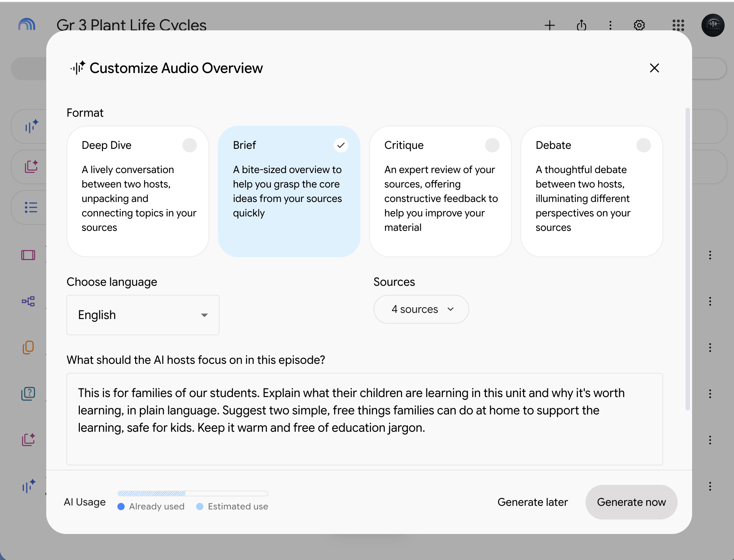This screenshot has width=734, height=560.
Task: Click the bulleted list report sidebar icon
Action: 31,207
